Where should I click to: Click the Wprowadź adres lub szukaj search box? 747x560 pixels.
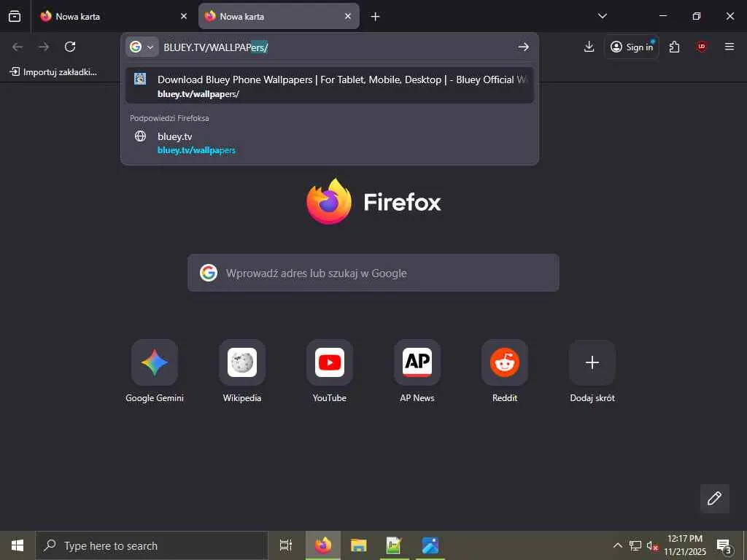[373, 273]
